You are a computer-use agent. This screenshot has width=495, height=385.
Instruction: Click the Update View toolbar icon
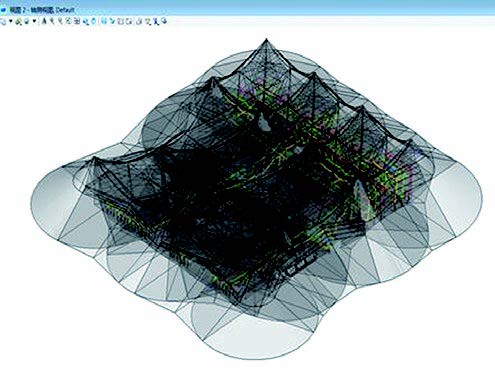click(44, 22)
